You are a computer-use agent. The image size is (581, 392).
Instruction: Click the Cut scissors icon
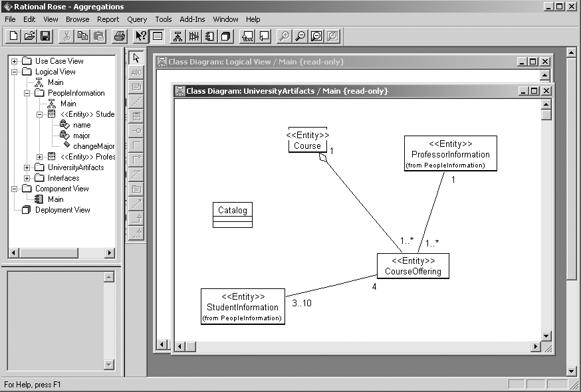click(66, 37)
